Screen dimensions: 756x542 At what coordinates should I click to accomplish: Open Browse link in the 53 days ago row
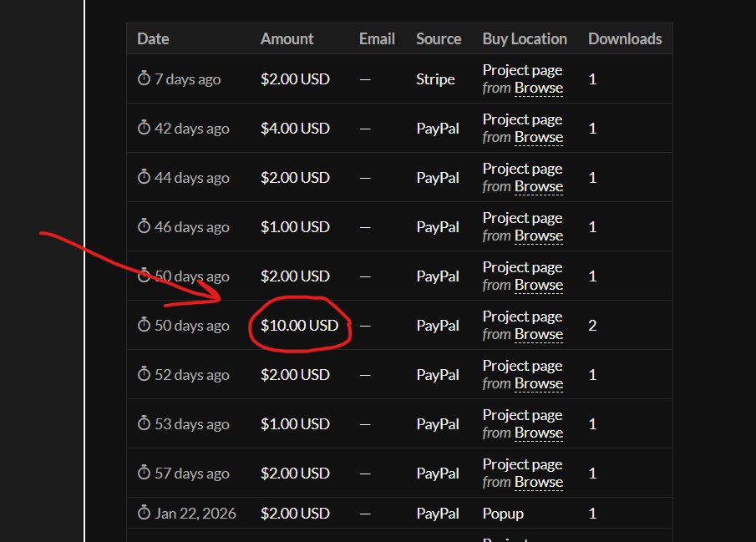pyautogui.click(x=539, y=433)
